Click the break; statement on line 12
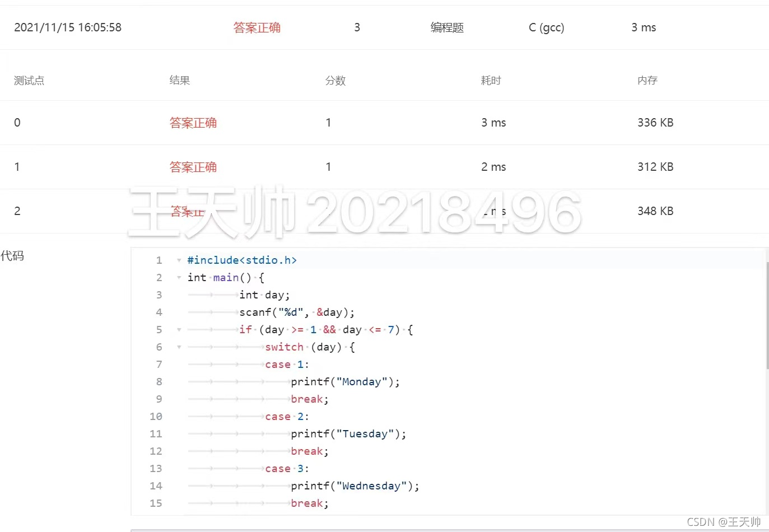Viewport: 769px width, 532px height. coord(310,451)
